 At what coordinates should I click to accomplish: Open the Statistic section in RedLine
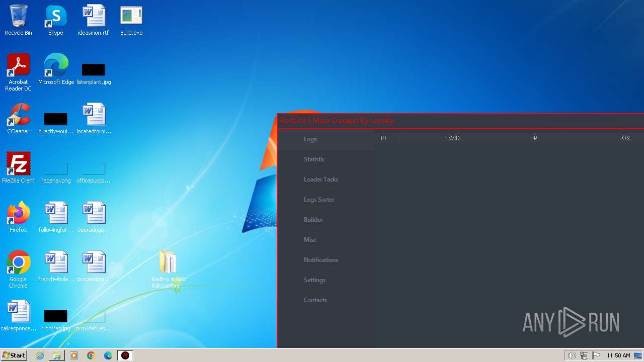326,159
